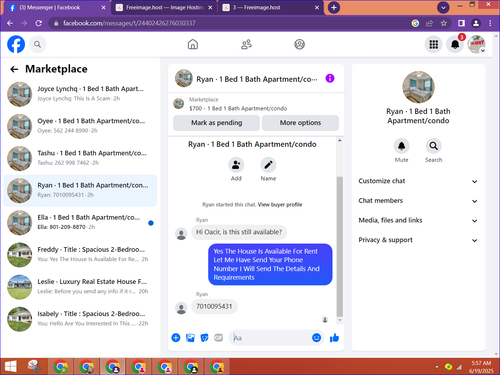Open more actions plus icon in composer
The width and height of the screenshot is (500, 375).
[176, 338]
